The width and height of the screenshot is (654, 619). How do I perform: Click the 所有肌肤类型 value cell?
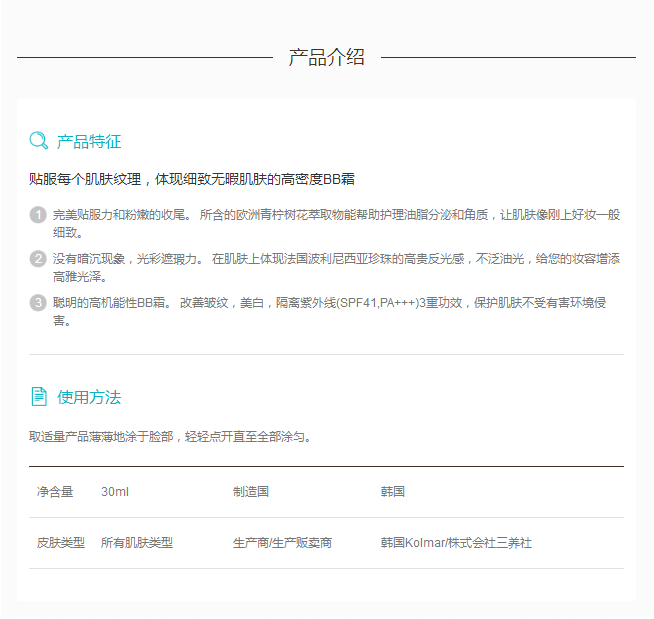point(137,543)
